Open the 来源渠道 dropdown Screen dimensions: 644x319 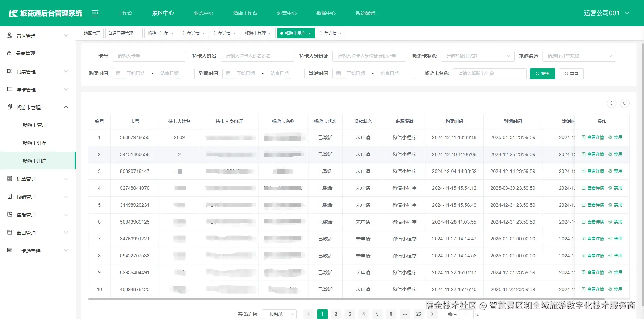click(579, 56)
